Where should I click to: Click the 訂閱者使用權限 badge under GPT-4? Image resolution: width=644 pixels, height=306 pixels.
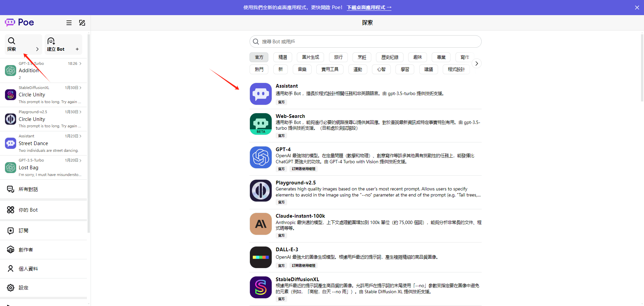pos(304,169)
